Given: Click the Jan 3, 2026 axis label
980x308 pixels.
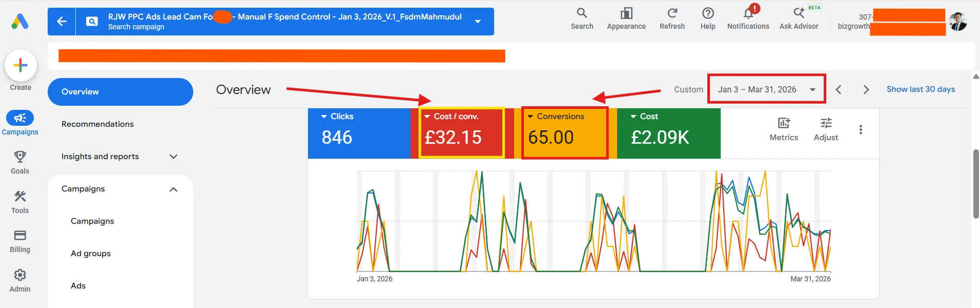Looking at the screenshot, I should coord(374,279).
